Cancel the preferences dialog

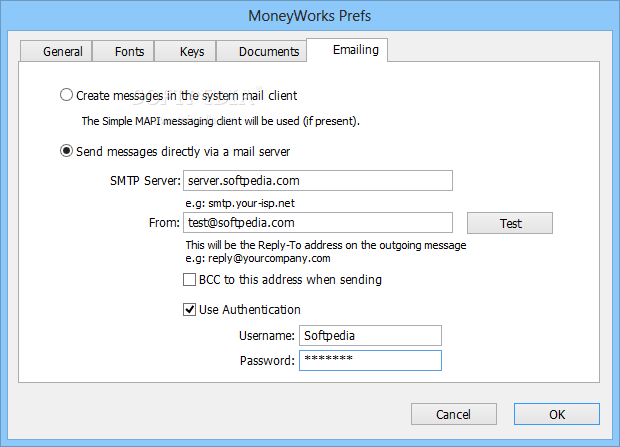454,414
